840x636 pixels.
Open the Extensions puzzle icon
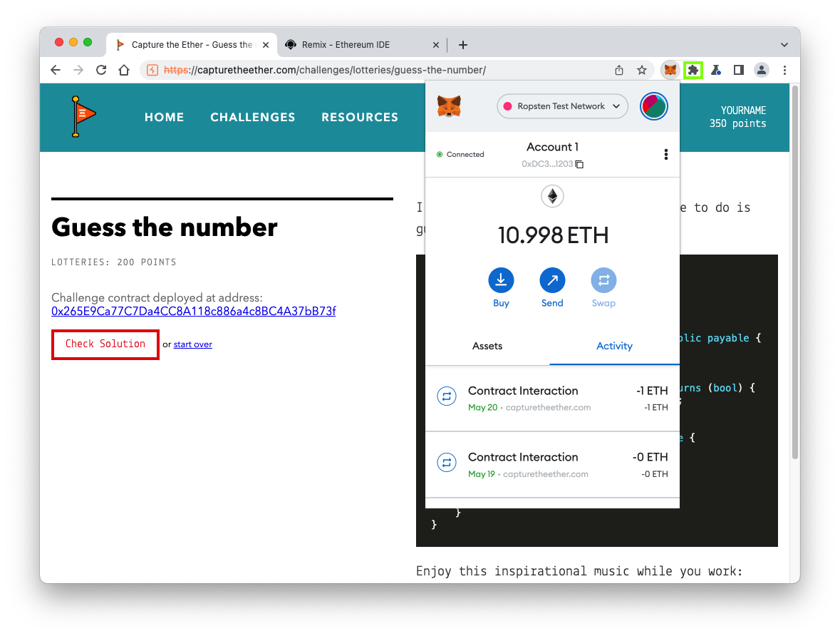(693, 71)
